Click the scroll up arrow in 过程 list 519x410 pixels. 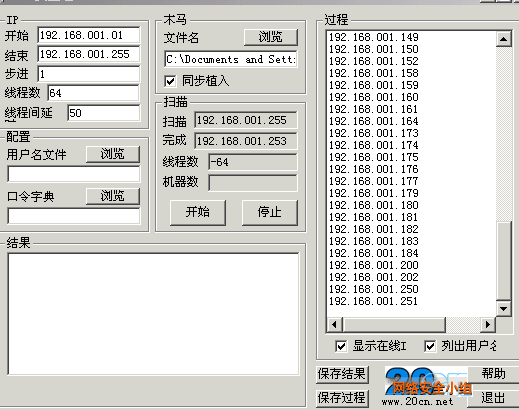click(503, 39)
